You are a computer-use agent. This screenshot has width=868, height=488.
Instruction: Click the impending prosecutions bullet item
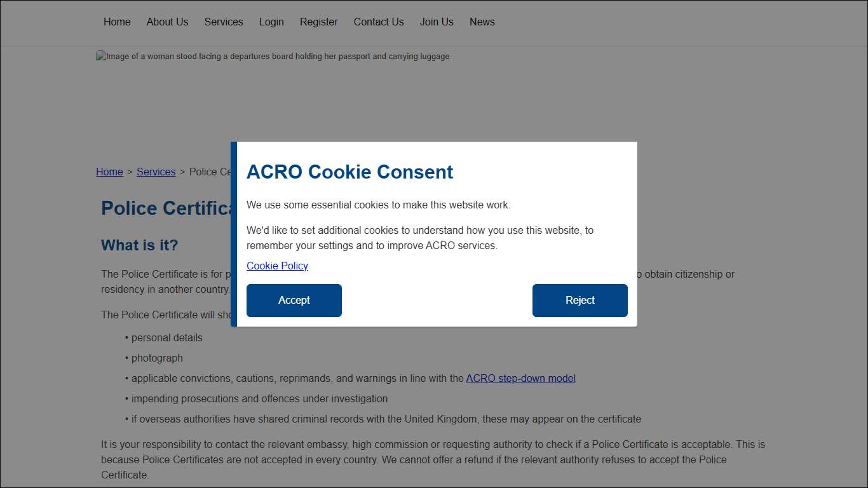(x=259, y=398)
